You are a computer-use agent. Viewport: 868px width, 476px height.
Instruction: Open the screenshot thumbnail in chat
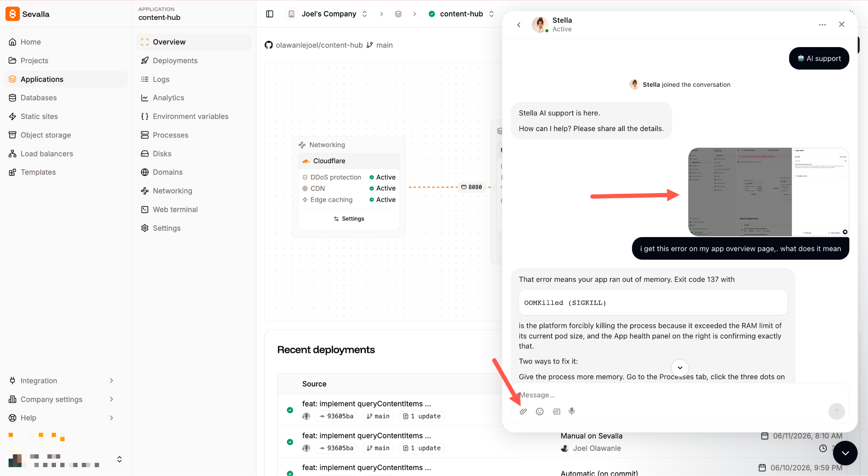[x=768, y=192]
